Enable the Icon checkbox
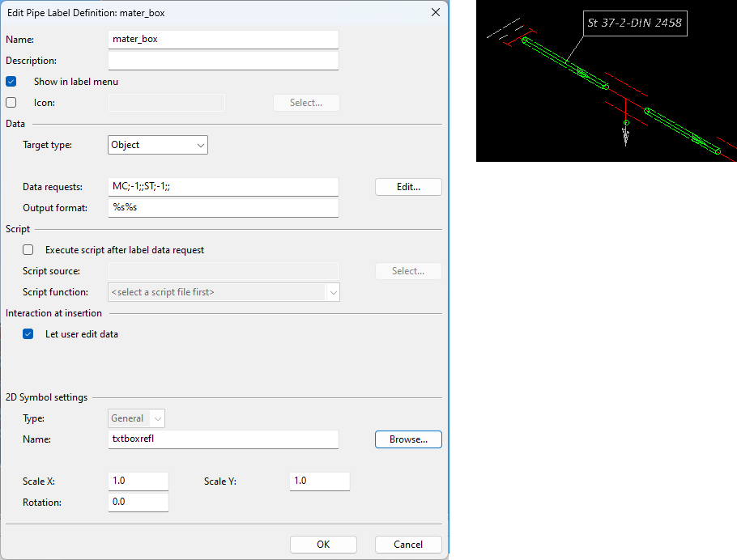Screen dimensions: 737x560 11,103
